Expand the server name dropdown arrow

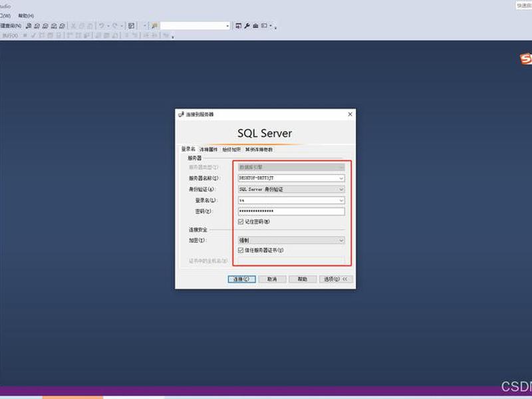341,178
